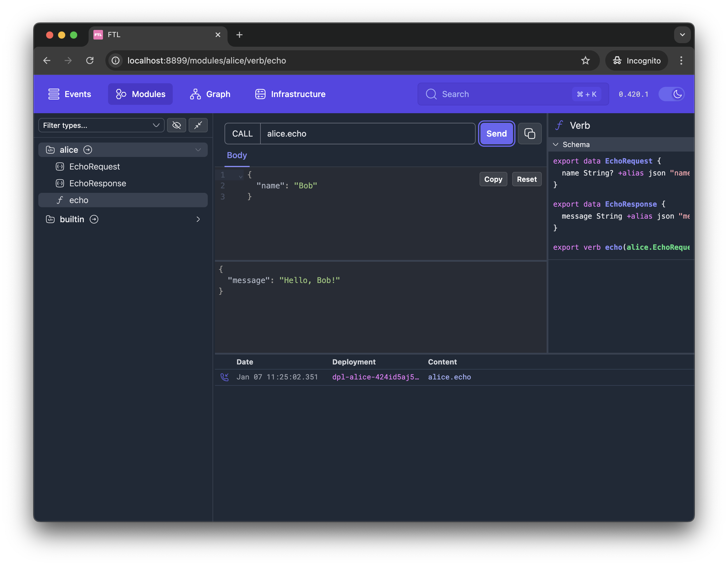Click the Verb panel function icon
This screenshot has height=566, width=728.
pyautogui.click(x=559, y=125)
